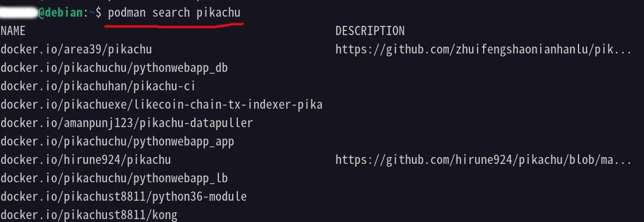Select the docker.io/pikachuchu/pythonwebapp_lb line
Image resolution: width=644 pixels, height=222 pixels.
pos(114,178)
